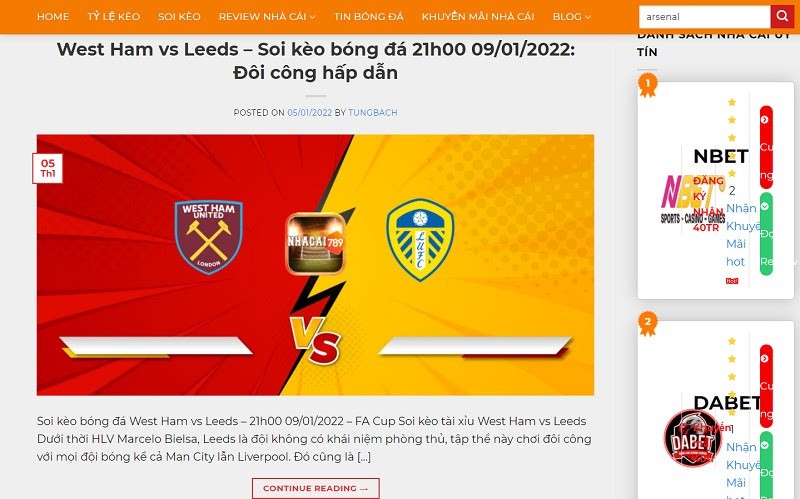Open the Tin Bóng Đá menu item
The image size is (800, 499).
click(368, 17)
